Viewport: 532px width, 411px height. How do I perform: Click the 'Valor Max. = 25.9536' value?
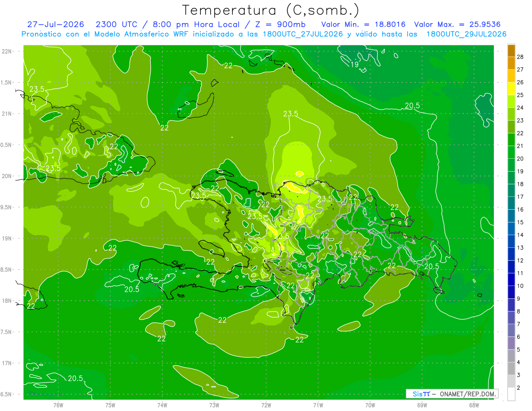(x=458, y=24)
